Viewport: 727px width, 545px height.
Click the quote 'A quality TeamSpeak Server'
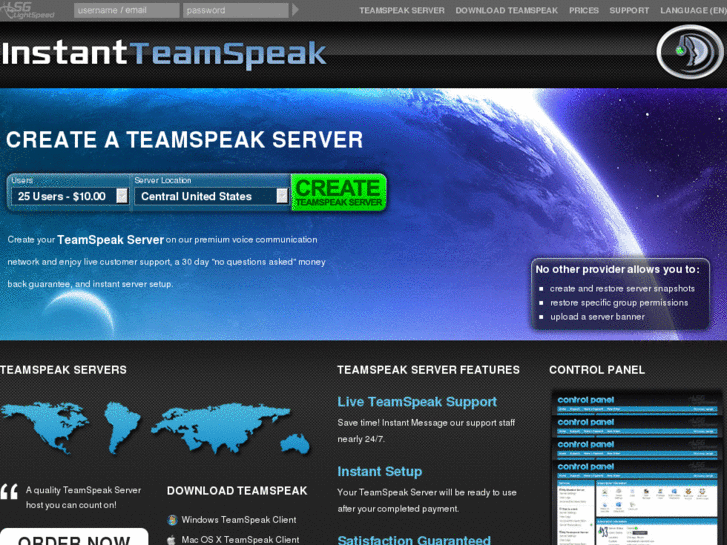point(83,490)
